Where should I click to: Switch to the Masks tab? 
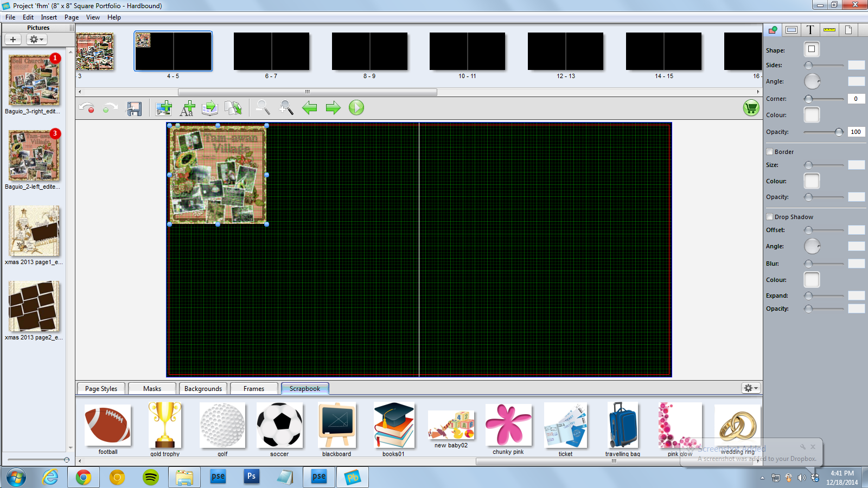(x=152, y=389)
